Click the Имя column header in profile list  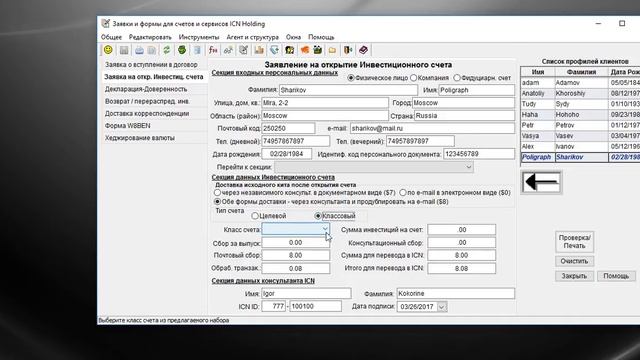[538, 72]
